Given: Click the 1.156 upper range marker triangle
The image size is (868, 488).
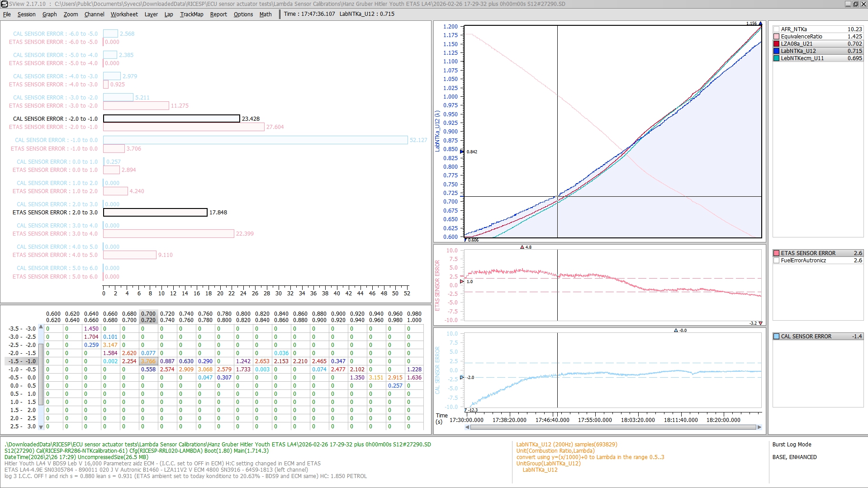Looking at the screenshot, I should pyautogui.click(x=760, y=24).
